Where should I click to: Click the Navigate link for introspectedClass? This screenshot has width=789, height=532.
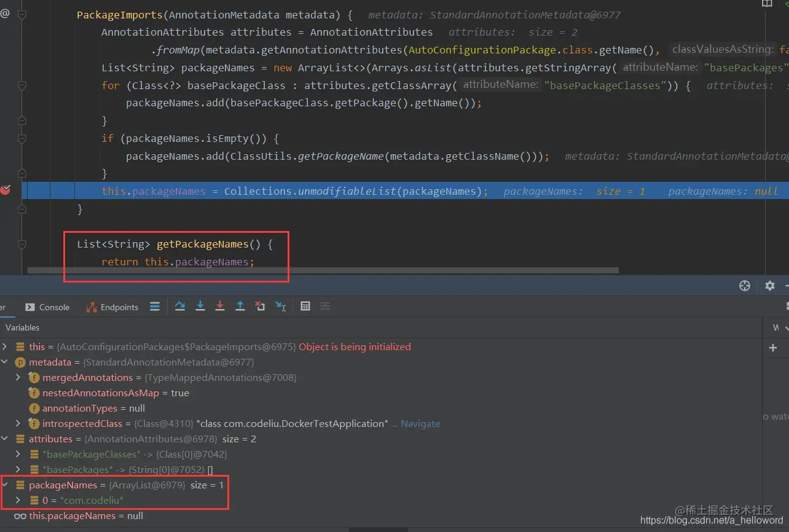point(420,424)
